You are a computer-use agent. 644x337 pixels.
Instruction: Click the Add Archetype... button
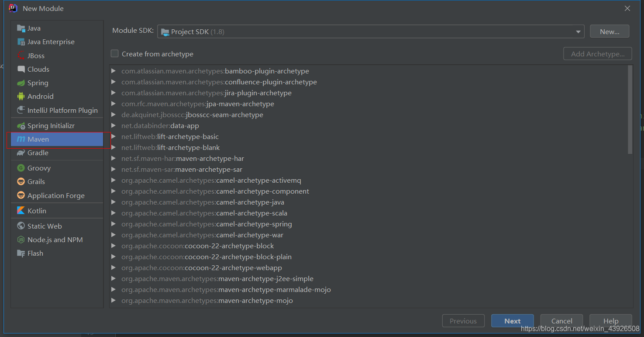coord(597,54)
